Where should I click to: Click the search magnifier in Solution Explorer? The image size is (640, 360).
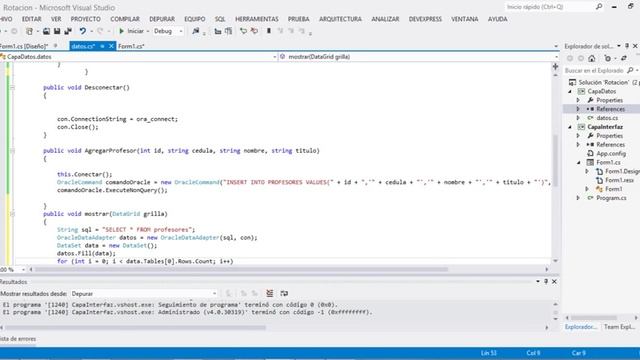pos(631,71)
